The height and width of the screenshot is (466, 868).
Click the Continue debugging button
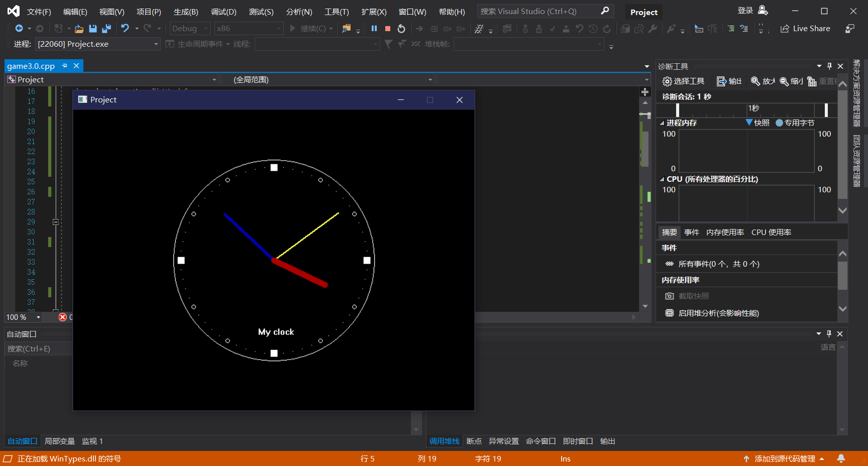(x=311, y=29)
